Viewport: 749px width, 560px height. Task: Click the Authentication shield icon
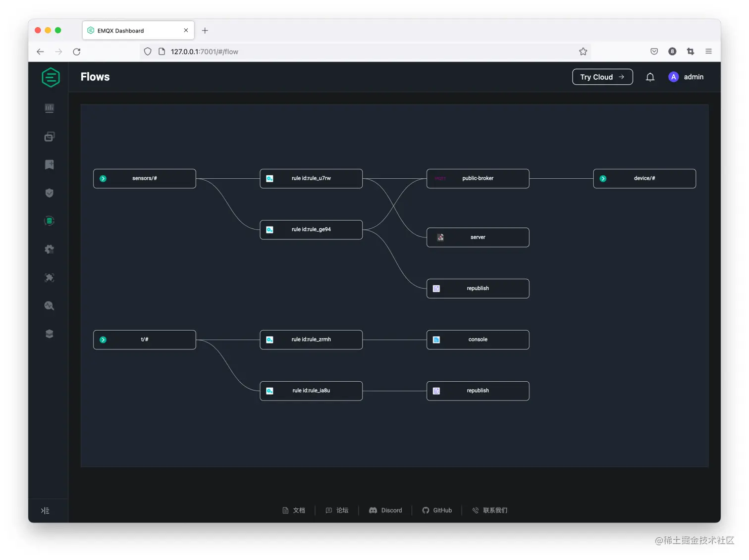[49, 193]
